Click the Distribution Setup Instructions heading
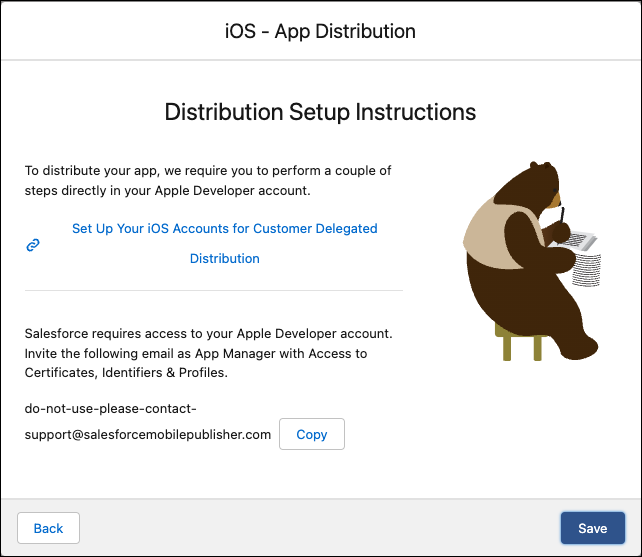Screen dimensions: 642x557 click(x=320, y=112)
